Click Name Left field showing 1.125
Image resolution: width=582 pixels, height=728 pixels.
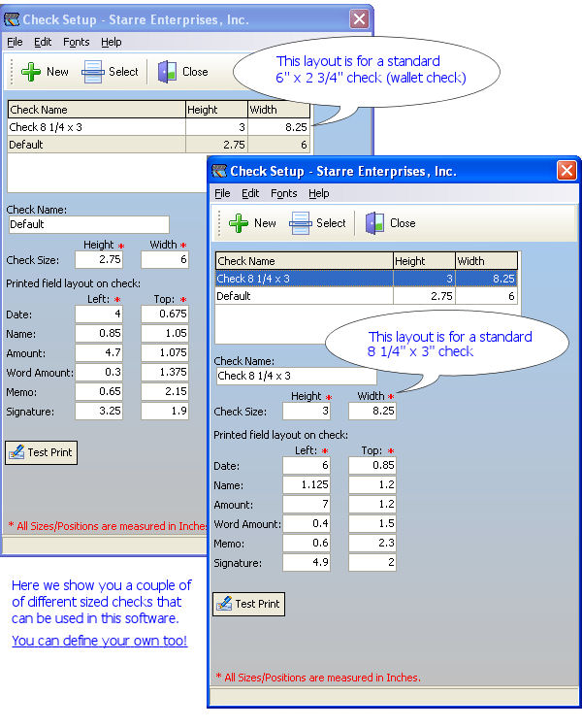(307, 484)
